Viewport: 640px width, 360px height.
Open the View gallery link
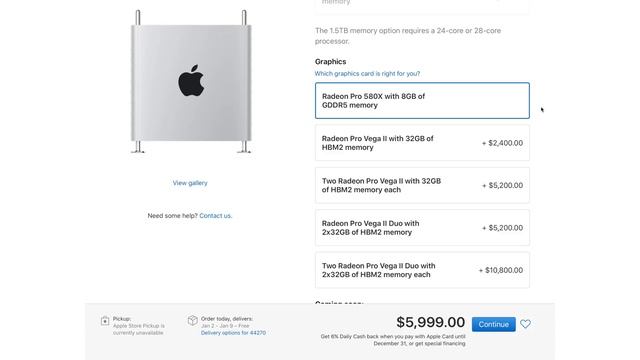point(190,183)
